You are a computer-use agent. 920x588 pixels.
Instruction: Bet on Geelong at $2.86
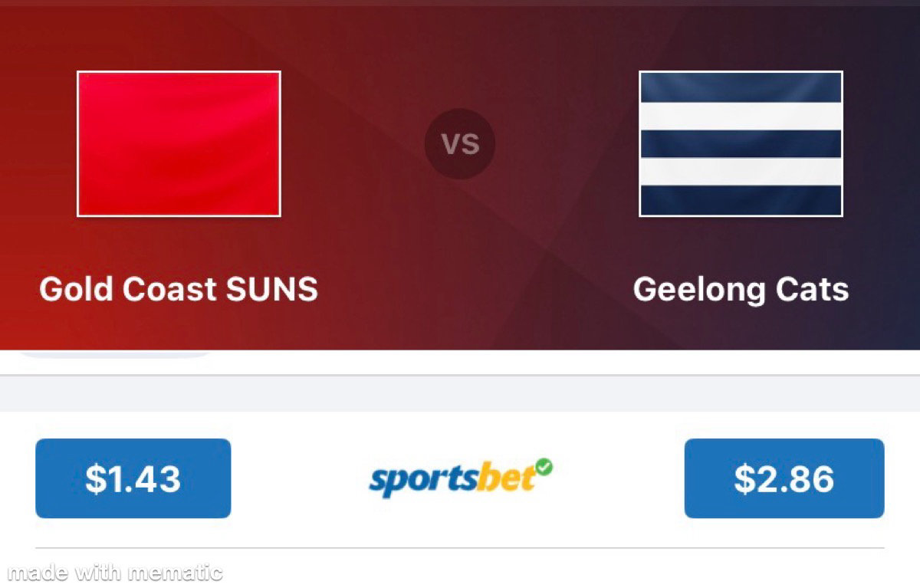pos(784,478)
